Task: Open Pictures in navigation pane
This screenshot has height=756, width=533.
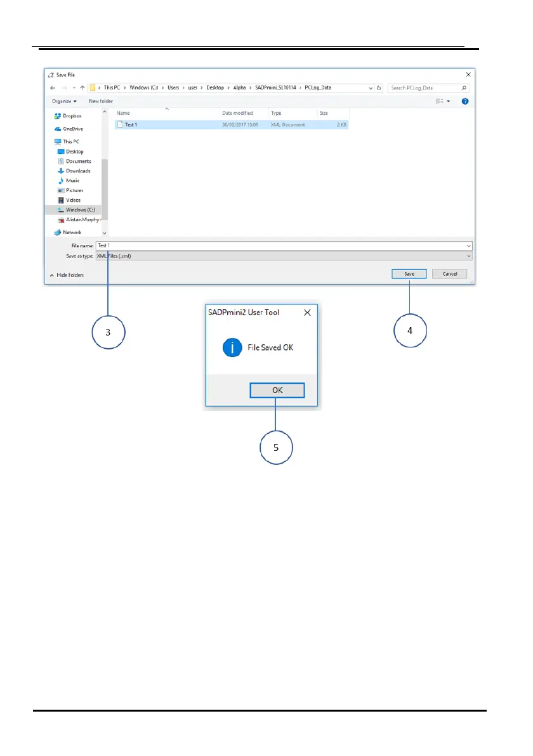Action: (70, 190)
